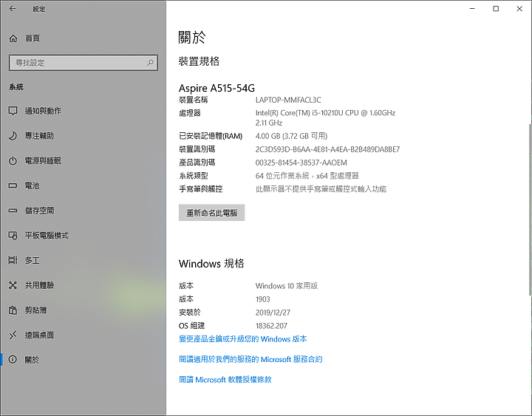Click the 平板電腦模式 tablet icon
532x416 pixels.
point(13,236)
